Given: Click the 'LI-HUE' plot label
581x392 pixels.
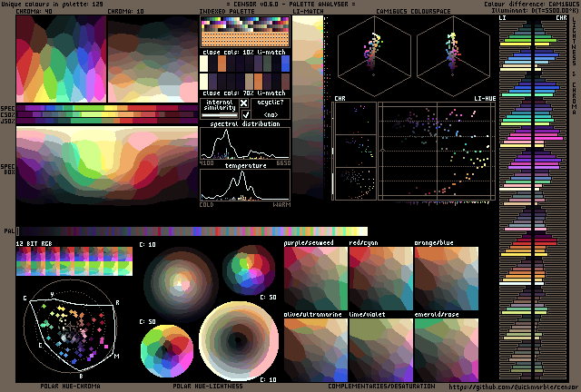Looking at the screenshot, I should point(485,99).
